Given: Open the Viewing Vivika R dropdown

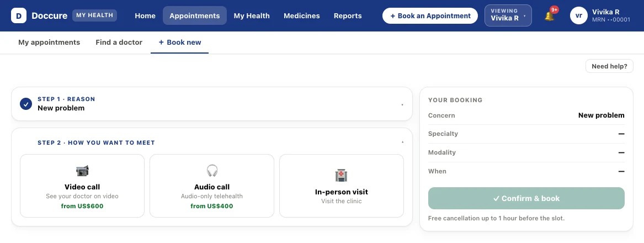Looking at the screenshot, I should [x=508, y=15].
